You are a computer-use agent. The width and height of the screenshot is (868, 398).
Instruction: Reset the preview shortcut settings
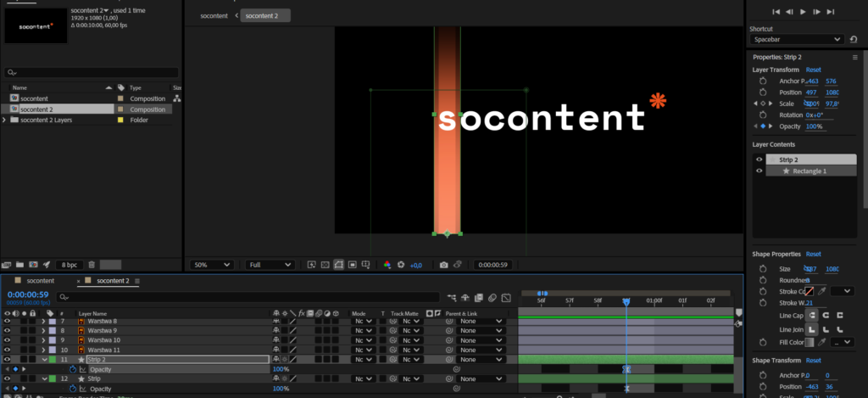[x=854, y=39]
